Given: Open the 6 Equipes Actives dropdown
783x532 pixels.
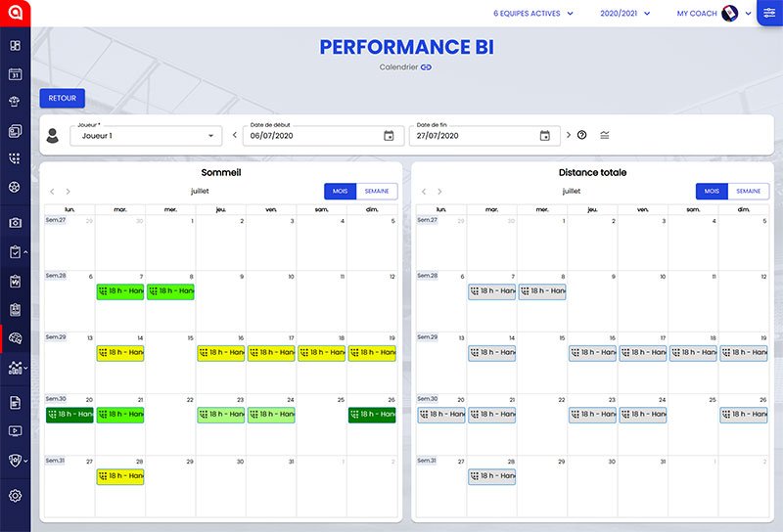Looking at the screenshot, I should coord(533,14).
